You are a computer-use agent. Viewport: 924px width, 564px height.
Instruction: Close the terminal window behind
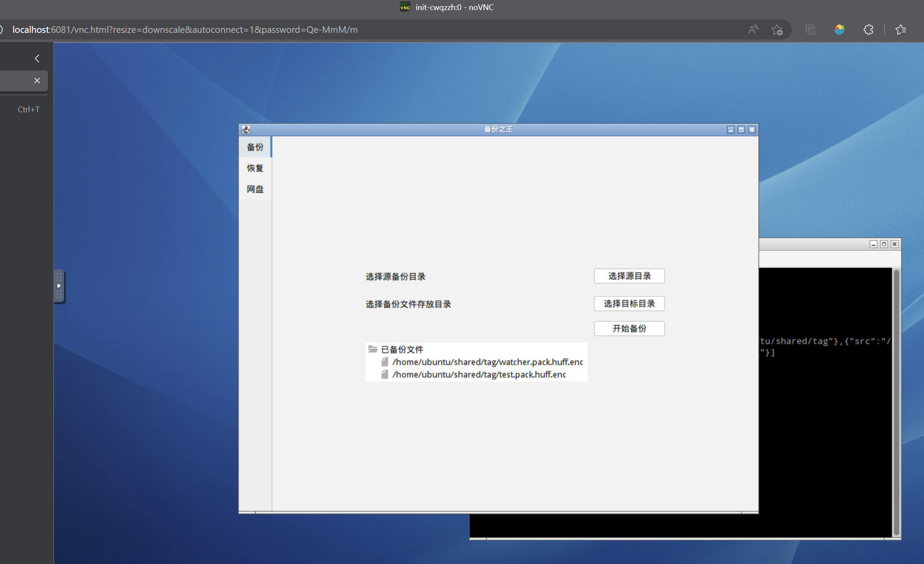click(x=895, y=244)
